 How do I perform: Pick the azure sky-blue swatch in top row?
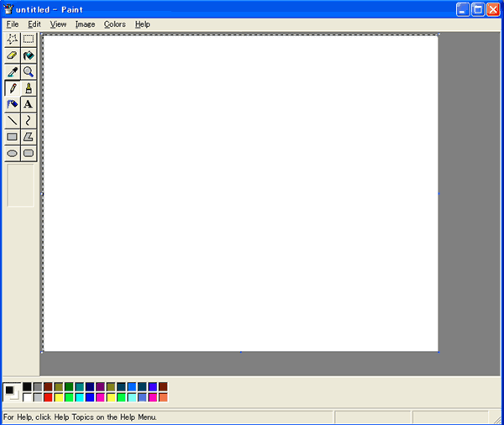coord(132,386)
